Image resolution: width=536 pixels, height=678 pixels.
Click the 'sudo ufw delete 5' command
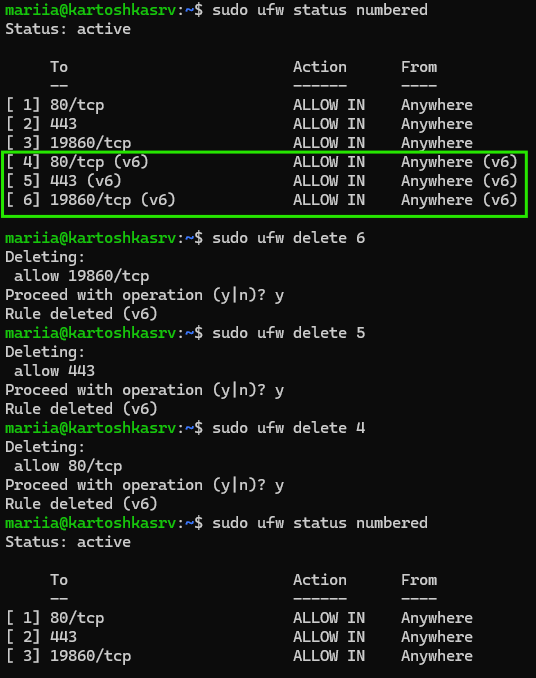point(288,333)
